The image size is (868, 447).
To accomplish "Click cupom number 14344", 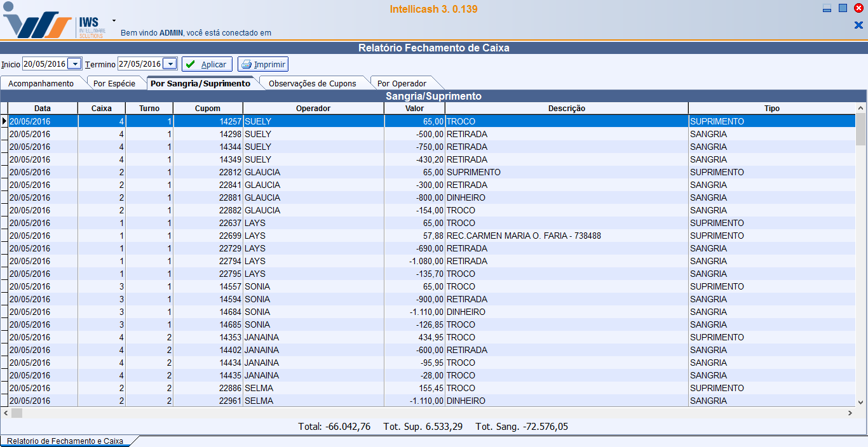I will [x=229, y=147].
